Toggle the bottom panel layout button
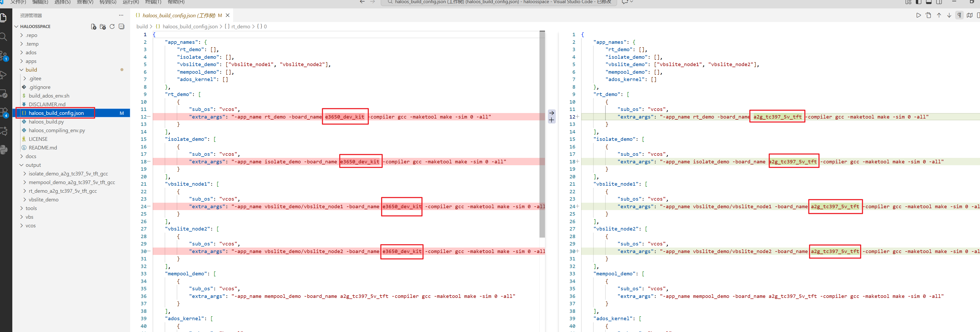This screenshot has height=332, width=980. (x=929, y=2)
